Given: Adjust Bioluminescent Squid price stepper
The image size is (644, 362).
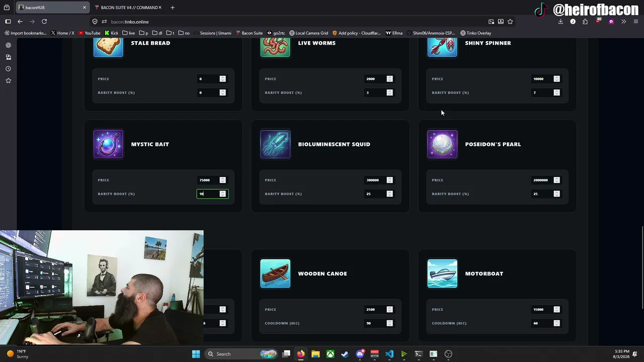Looking at the screenshot, I should [x=389, y=180].
